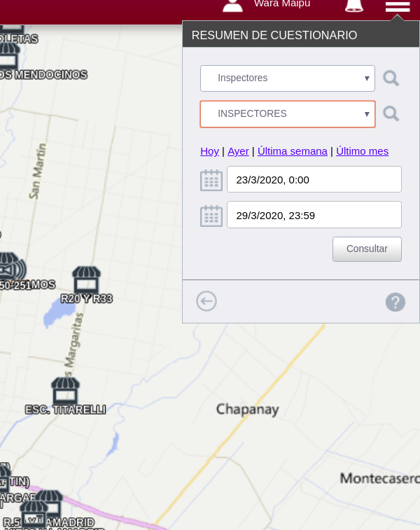The image size is (420, 530).
Task: Select the Última semana link
Action: coord(292,151)
